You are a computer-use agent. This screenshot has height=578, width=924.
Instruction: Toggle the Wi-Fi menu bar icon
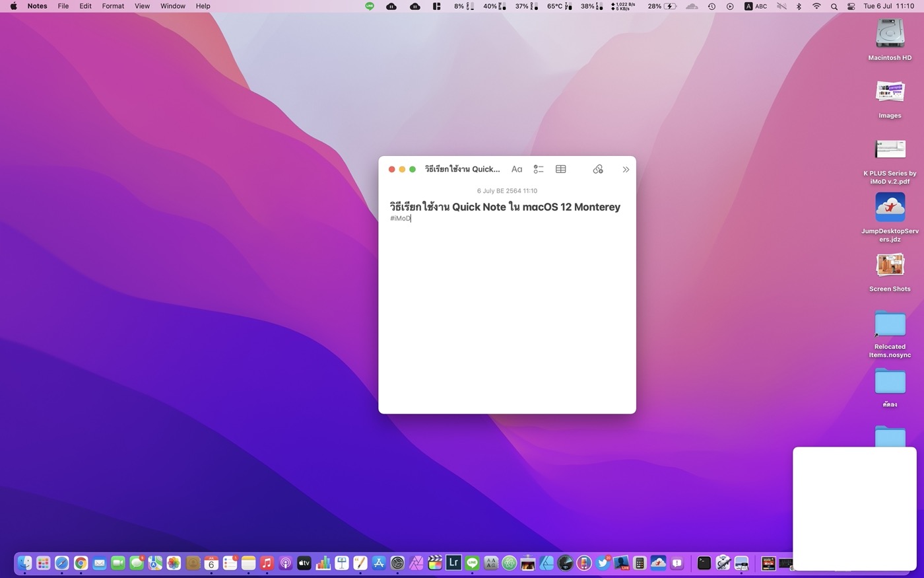tap(816, 6)
